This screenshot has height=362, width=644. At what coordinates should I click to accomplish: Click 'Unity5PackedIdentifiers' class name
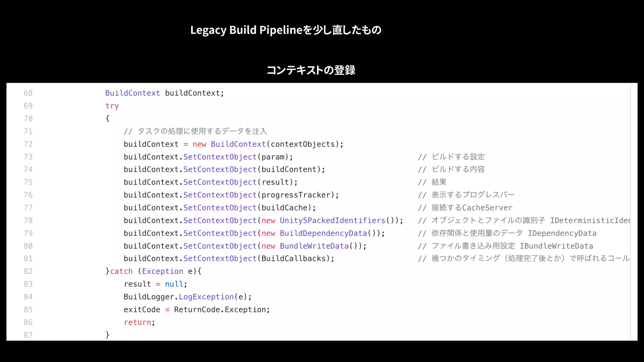pos(333,220)
